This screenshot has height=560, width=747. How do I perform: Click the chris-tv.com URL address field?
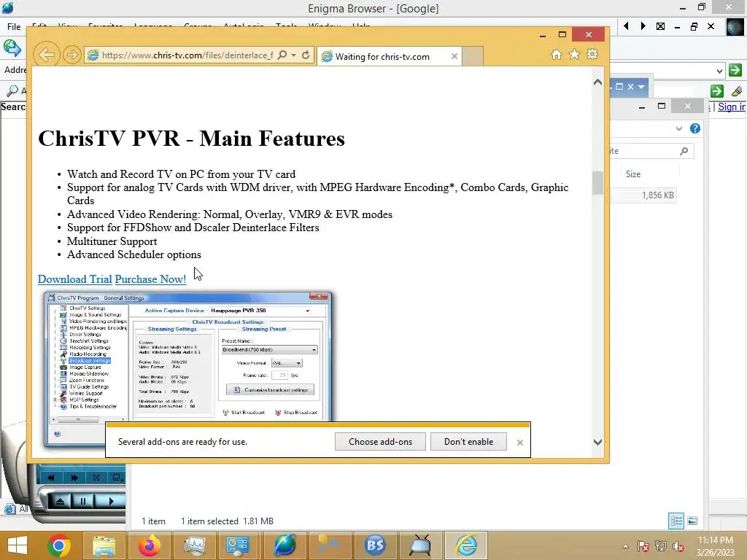[x=187, y=55]
